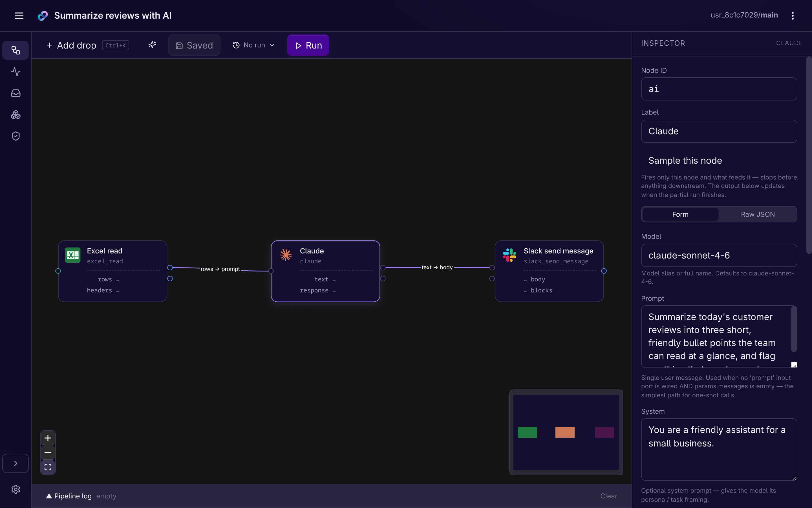Open the inbox sidebar icon
Viewport: 812px width, 508px height.
16,93
